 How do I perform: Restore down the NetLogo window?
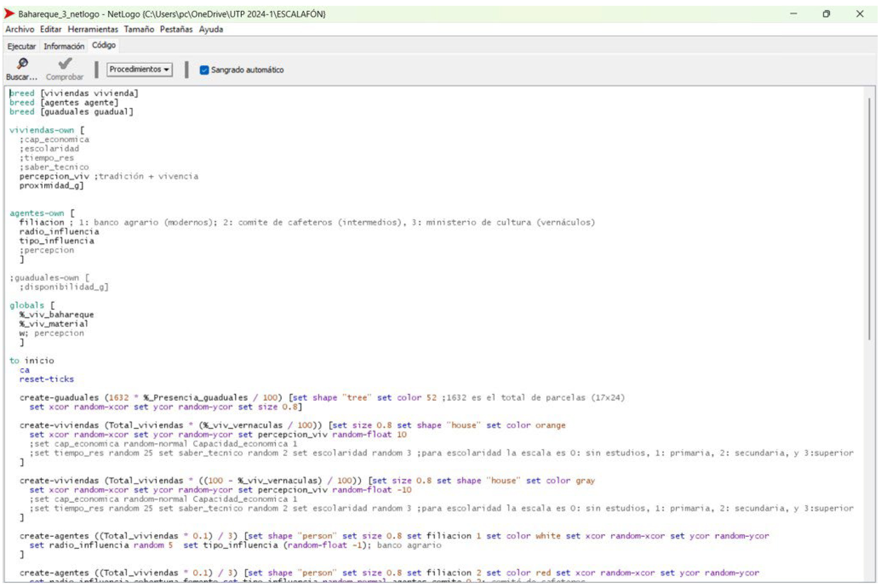click(x=826, y=14)
